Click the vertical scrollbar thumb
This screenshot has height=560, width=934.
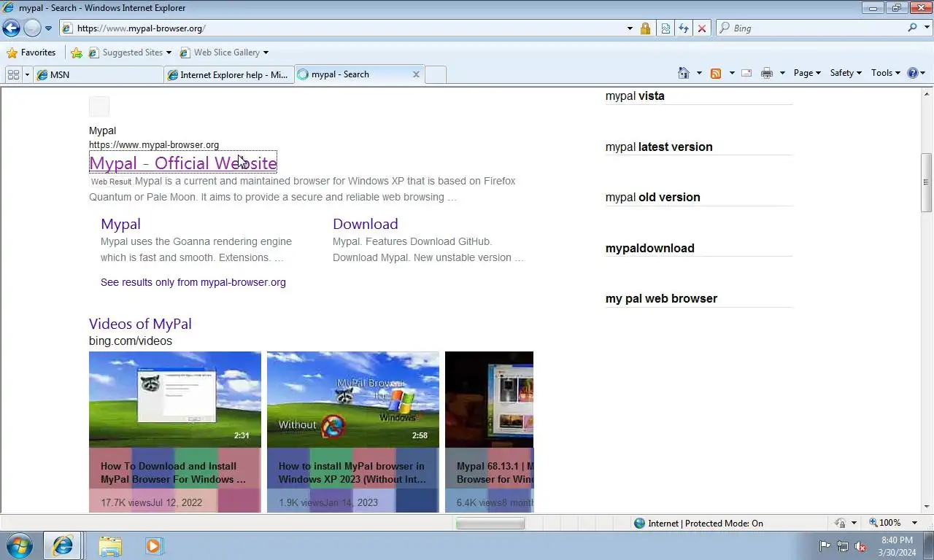[x=926, y=182]
